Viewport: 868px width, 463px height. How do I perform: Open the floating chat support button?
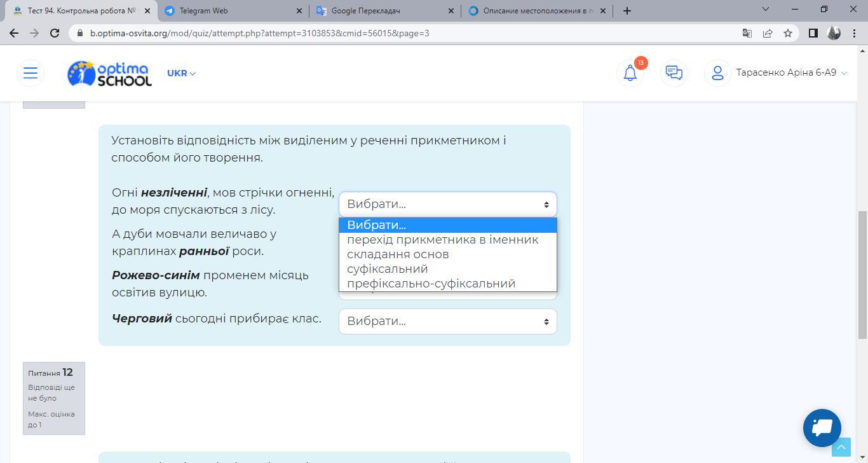point(822,427)
